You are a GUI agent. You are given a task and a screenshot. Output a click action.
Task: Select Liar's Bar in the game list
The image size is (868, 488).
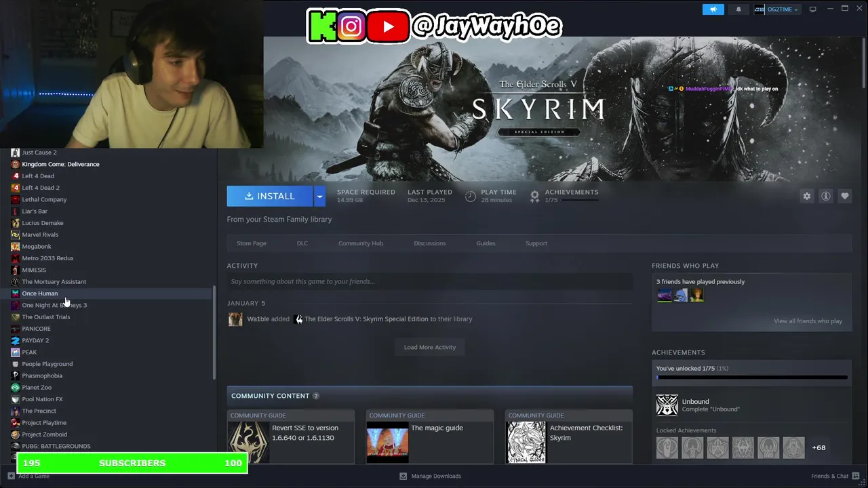coord(35,211)
